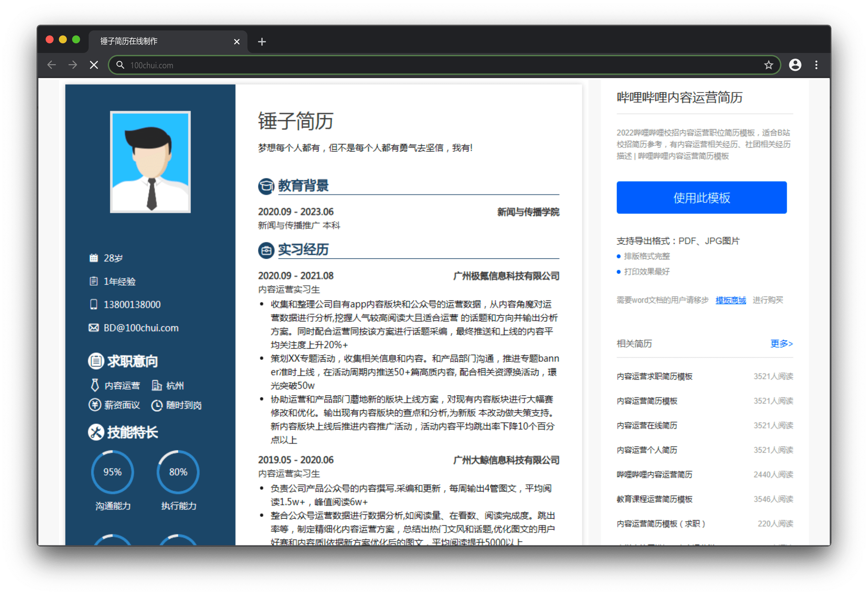Click 更多> next to 相关简历
Image resolution: width=868 pixels, height=595 pixels.
[x=781, y=343]
